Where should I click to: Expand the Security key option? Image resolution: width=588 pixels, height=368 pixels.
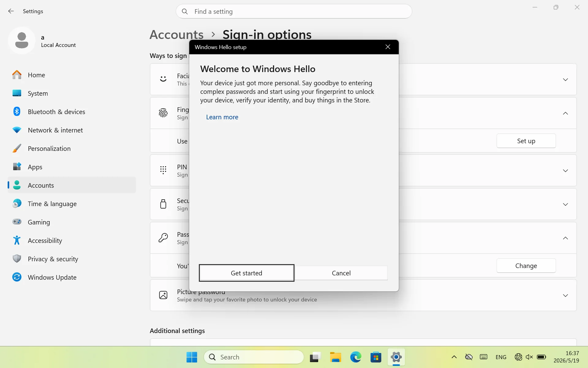pyautogui.click(x=565, y=205)
